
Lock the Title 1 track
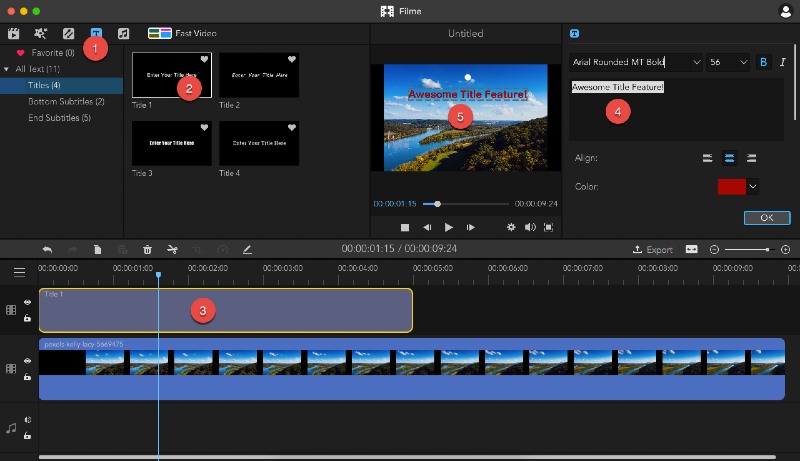pos(28,318)
